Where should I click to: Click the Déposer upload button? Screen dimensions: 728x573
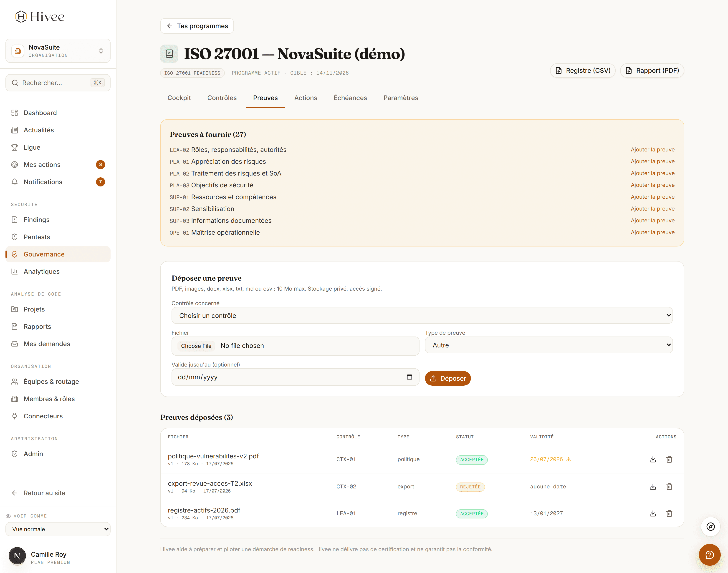(448, 378)
